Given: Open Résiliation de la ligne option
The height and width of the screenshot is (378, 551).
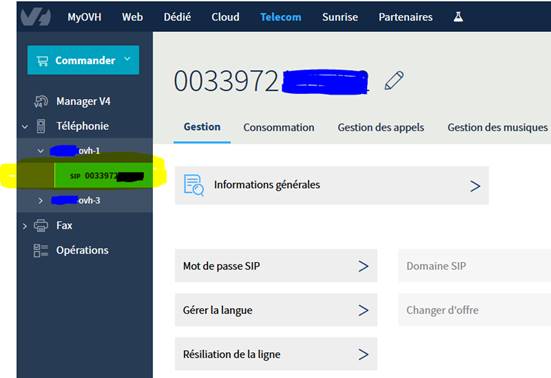Looking at the screenshot, I should point(276,354).
